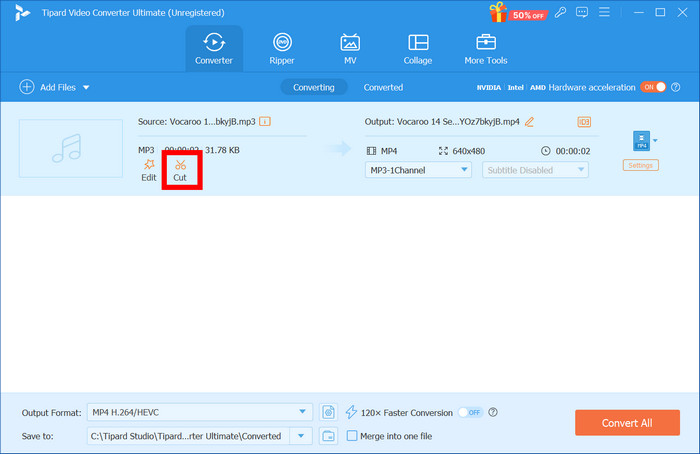Image resolution: width=700 pixels, height=454 pixels.
Task: Click the register key icon
Action: point(560,12)
